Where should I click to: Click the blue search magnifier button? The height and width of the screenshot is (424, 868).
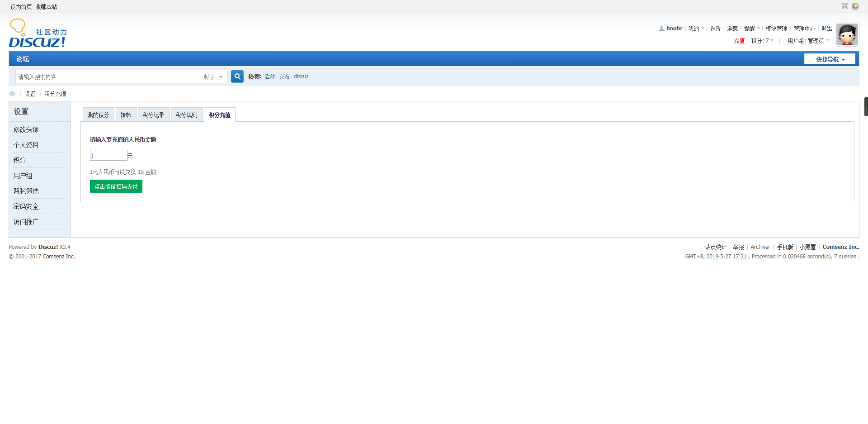click(x=237, y=76)
